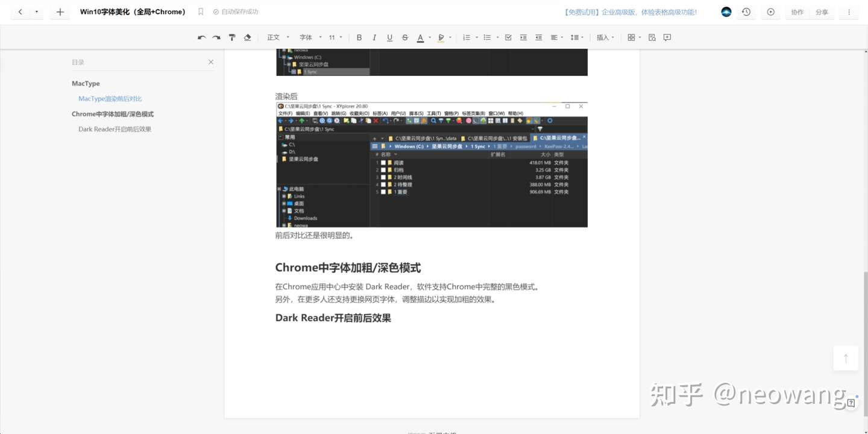Toggle bold formatting
This screenshot has width=868, height=434.
[x=359, y=37]
